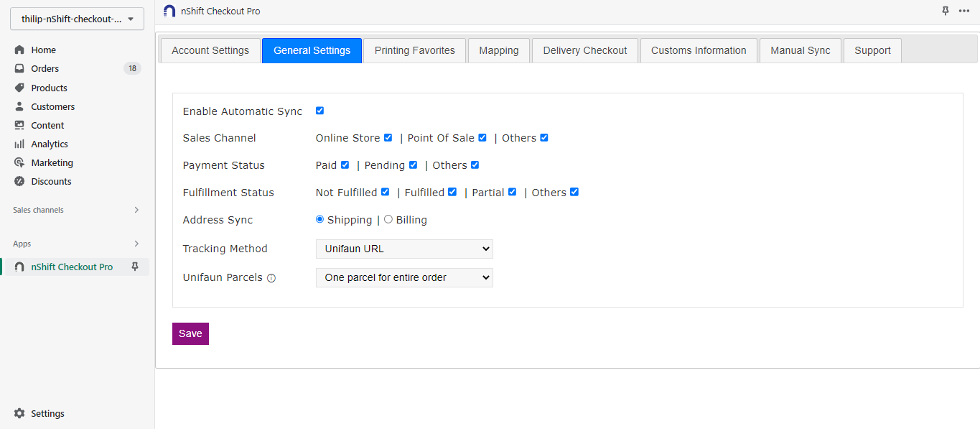Click the Orders inbox icon
This screenshot has width=980, height=429.
(19, 69)
